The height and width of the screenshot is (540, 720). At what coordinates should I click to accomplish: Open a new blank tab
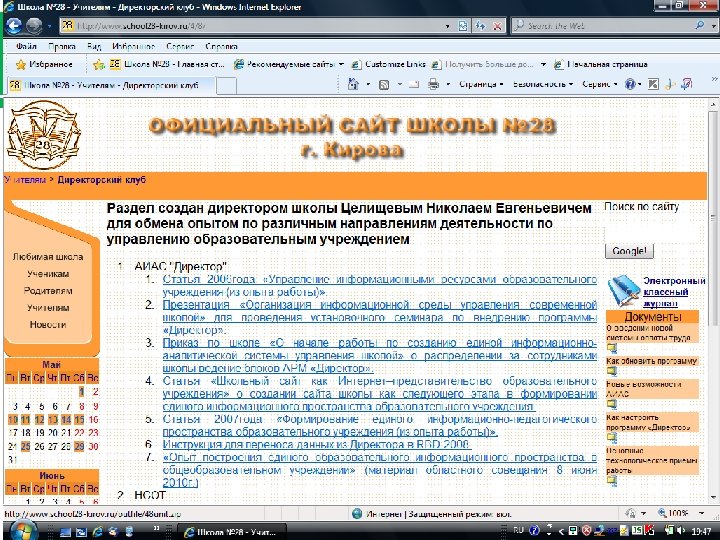coord(226,85)
